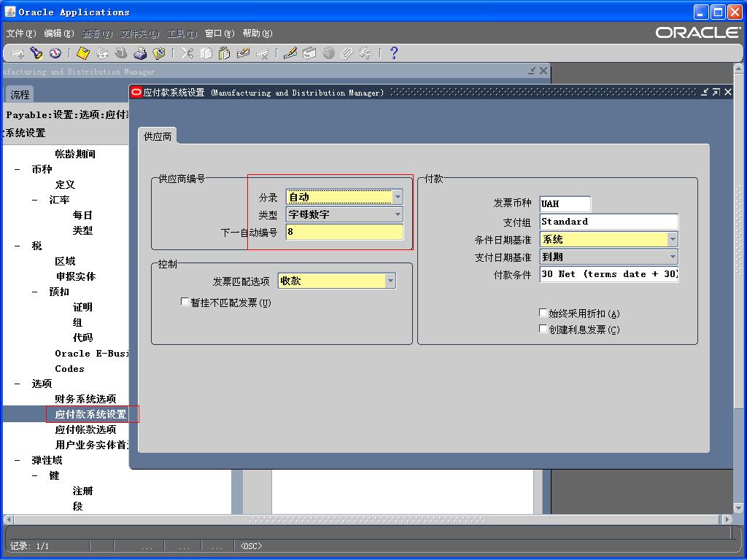
Task: Click the Paste clipboard icon
Action: pos(225,53)
